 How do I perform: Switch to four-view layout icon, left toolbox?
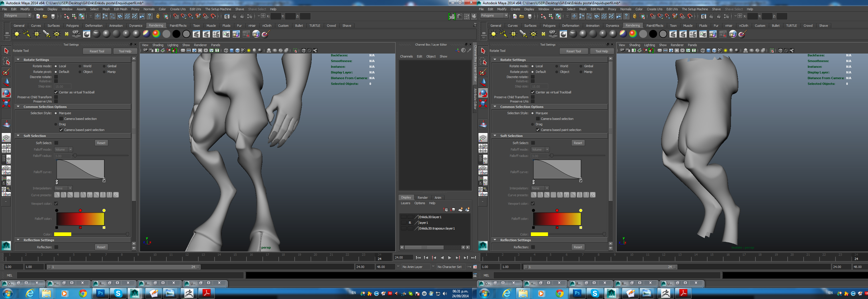(6, 148)
